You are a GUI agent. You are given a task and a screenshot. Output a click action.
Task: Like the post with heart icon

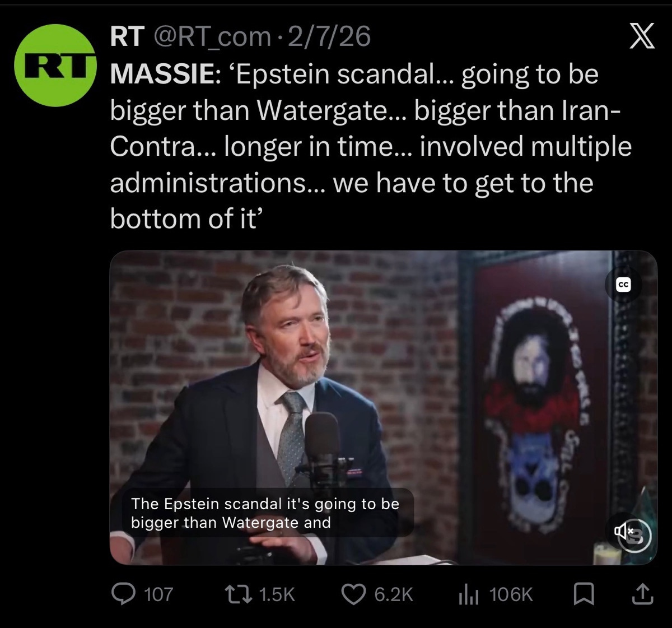[x=354, y=594]
